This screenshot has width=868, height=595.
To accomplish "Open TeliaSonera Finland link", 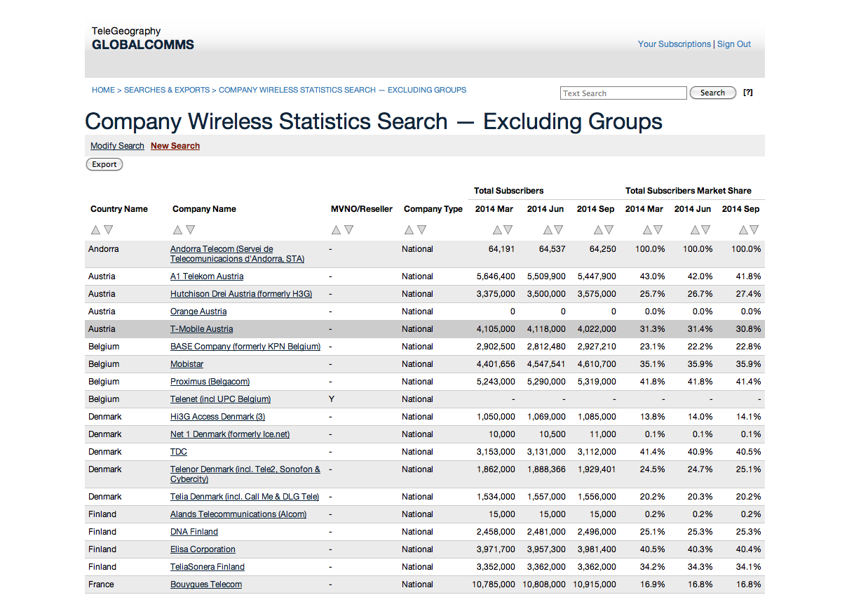I will 208,567.
